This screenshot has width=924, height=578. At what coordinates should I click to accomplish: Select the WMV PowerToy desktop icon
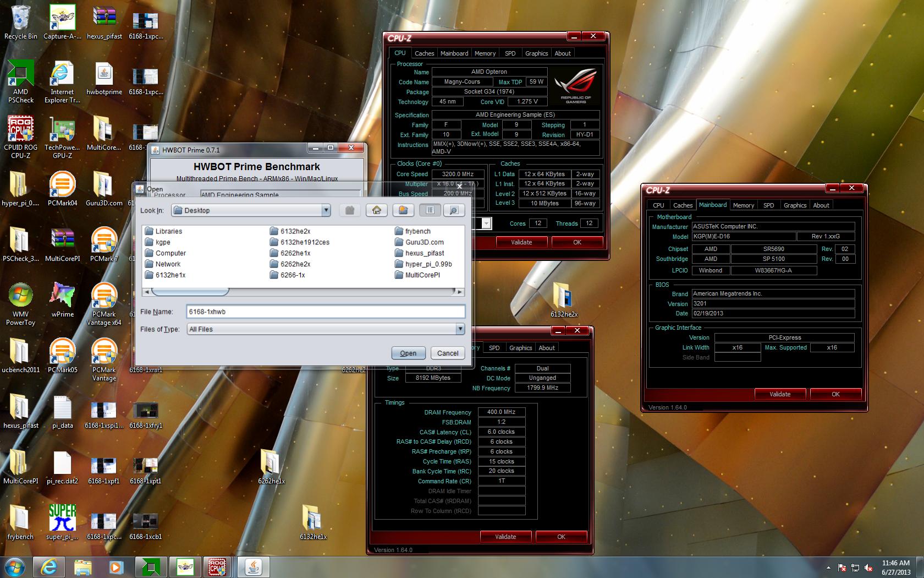point(20,304)
